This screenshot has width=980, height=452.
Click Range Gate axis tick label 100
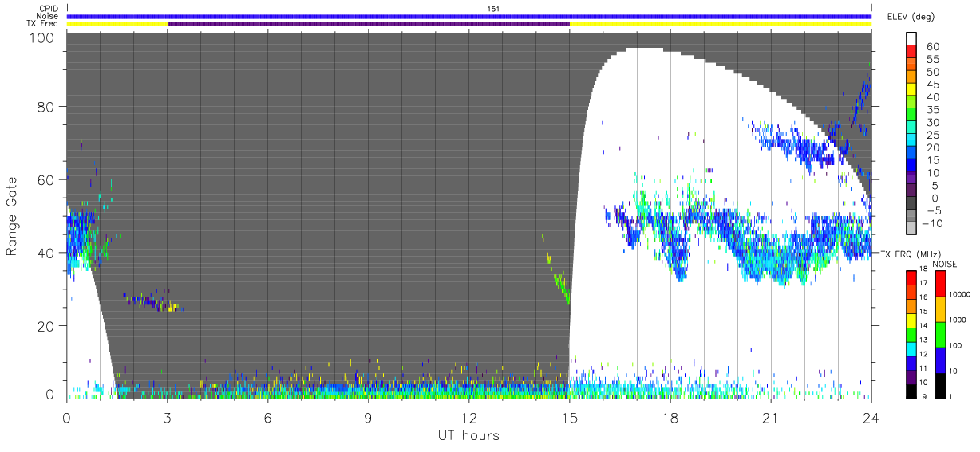click(43, 37)
